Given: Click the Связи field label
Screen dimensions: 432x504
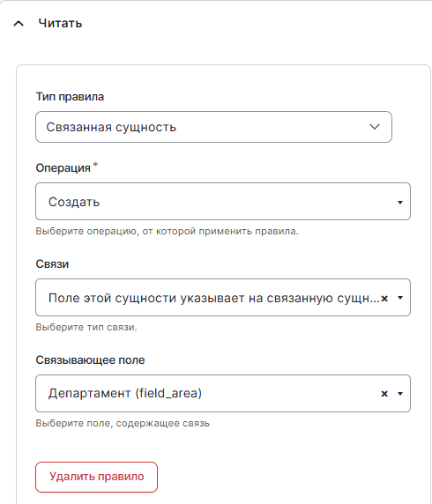Looking at the screenshot, I should click(52, 264).
